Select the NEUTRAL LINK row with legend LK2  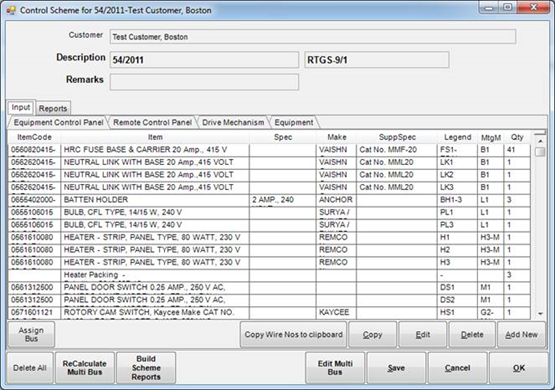click(269, 175)
